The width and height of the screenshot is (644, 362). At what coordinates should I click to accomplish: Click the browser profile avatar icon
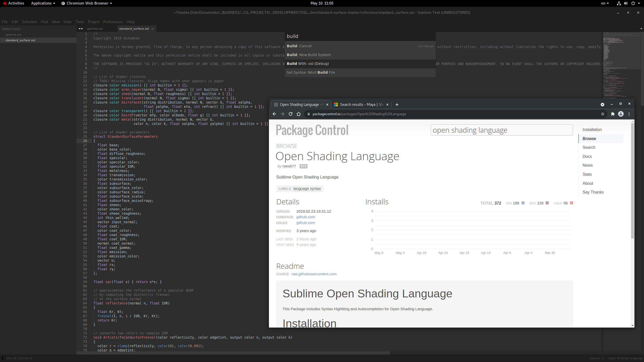[621, 114]
